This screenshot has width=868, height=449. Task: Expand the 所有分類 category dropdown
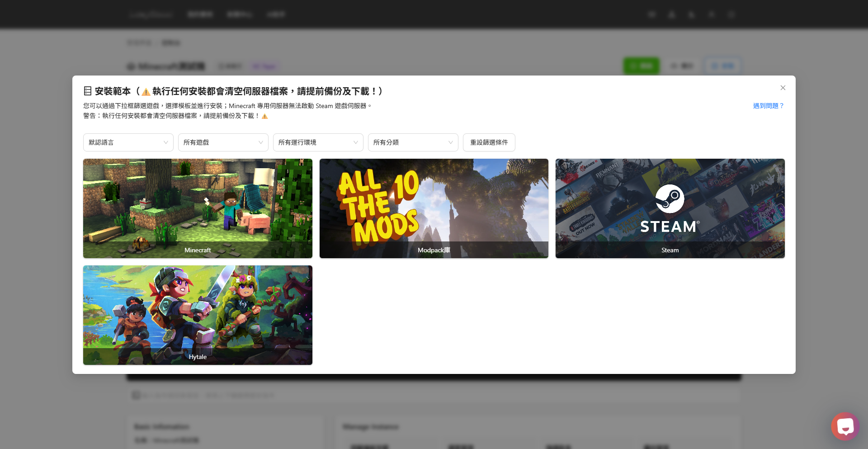(413, 142)
